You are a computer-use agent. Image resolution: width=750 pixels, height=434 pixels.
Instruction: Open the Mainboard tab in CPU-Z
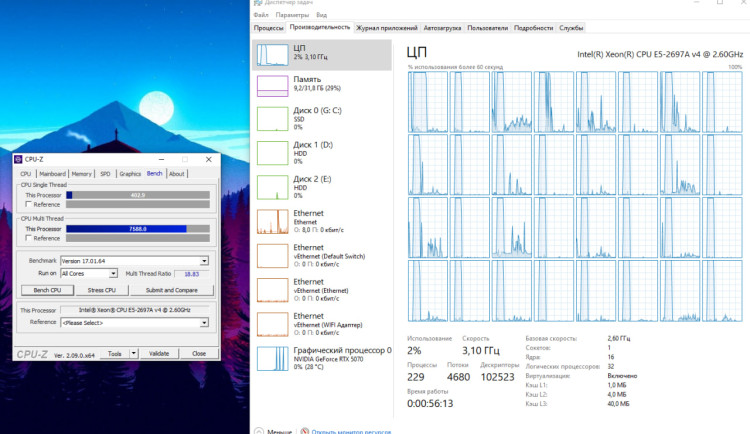[x=52, y=174]
